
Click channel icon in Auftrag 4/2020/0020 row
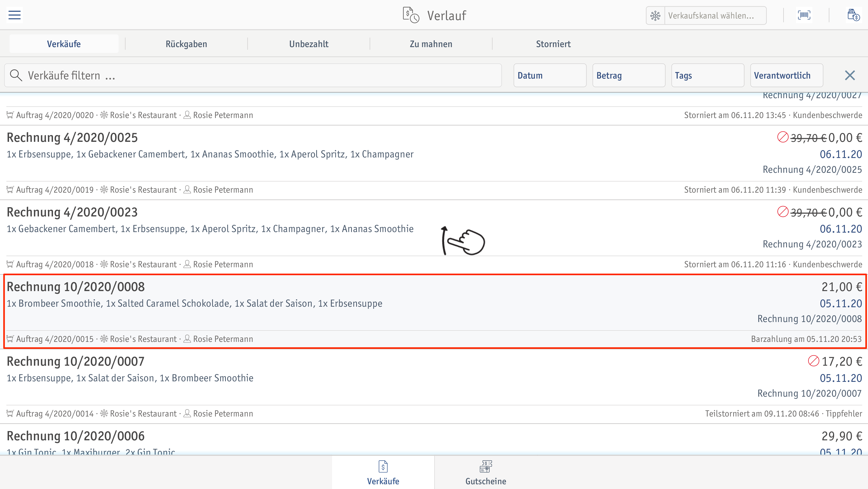pos(104,115)
